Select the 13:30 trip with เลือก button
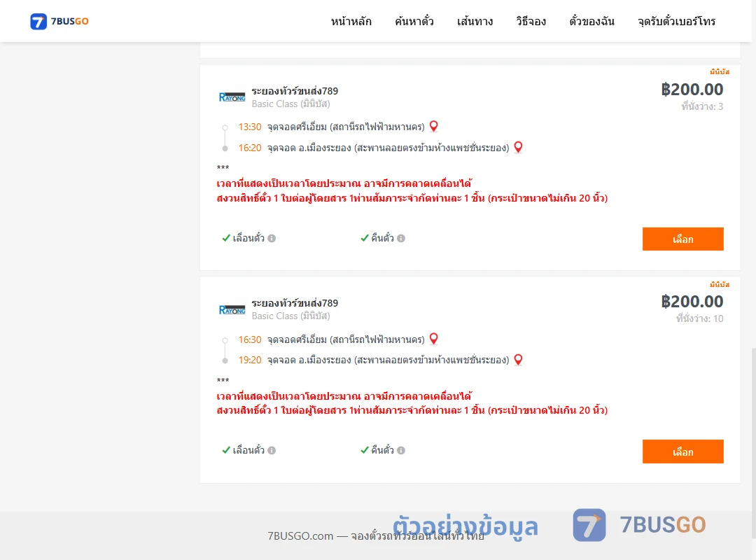 pyautogui.click(x=682, y=239)
